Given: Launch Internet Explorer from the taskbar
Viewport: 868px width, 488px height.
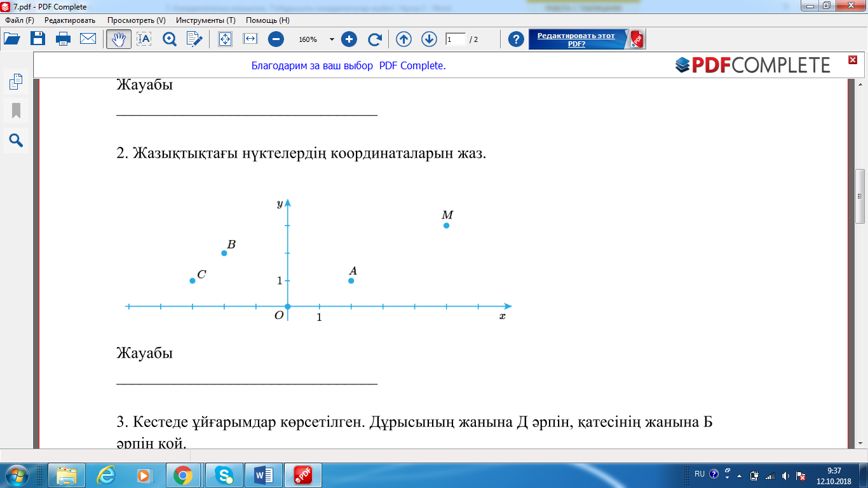Looking at the screenshot, I should 105,475.
